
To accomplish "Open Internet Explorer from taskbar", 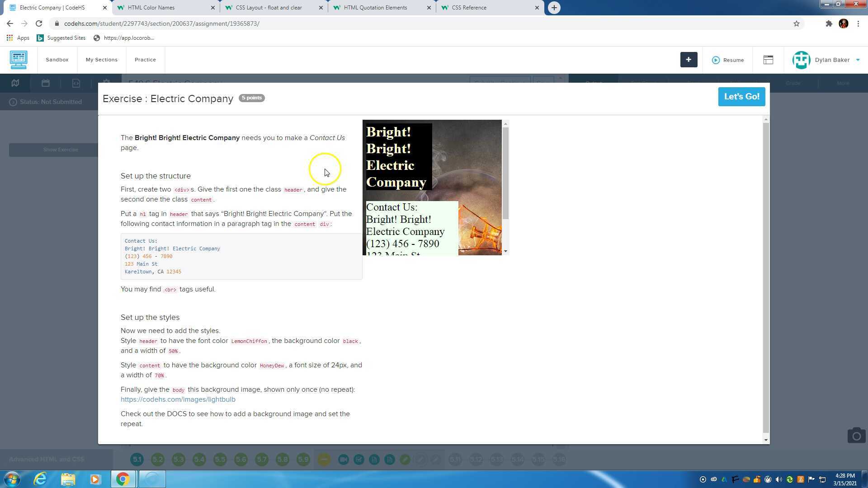I will click(x=40, y=479).
